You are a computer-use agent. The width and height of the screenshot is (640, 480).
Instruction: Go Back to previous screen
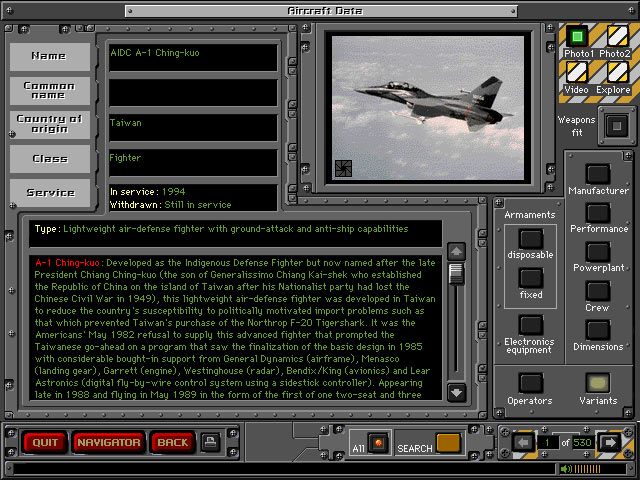(x=173, y=442)
